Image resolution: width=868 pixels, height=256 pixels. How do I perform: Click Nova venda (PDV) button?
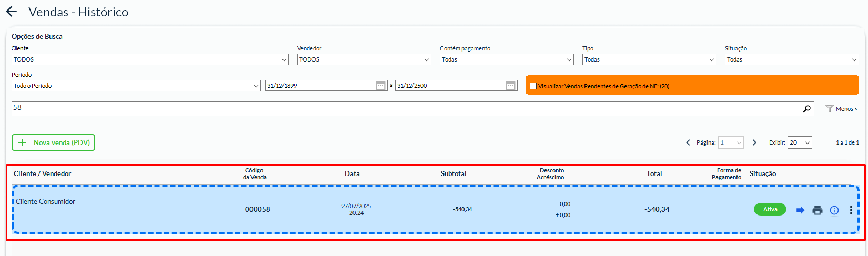pos(54,142)
